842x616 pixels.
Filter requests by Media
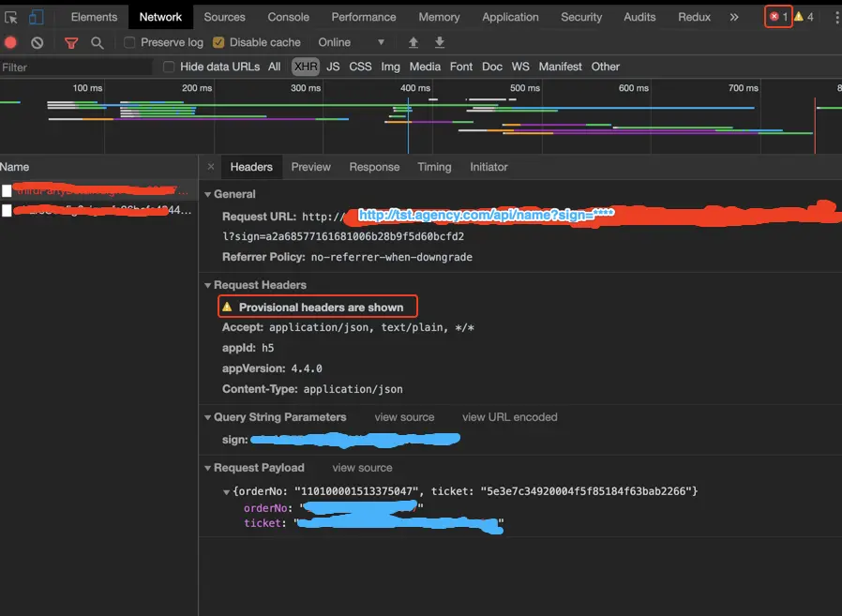[x=425, y=67]
